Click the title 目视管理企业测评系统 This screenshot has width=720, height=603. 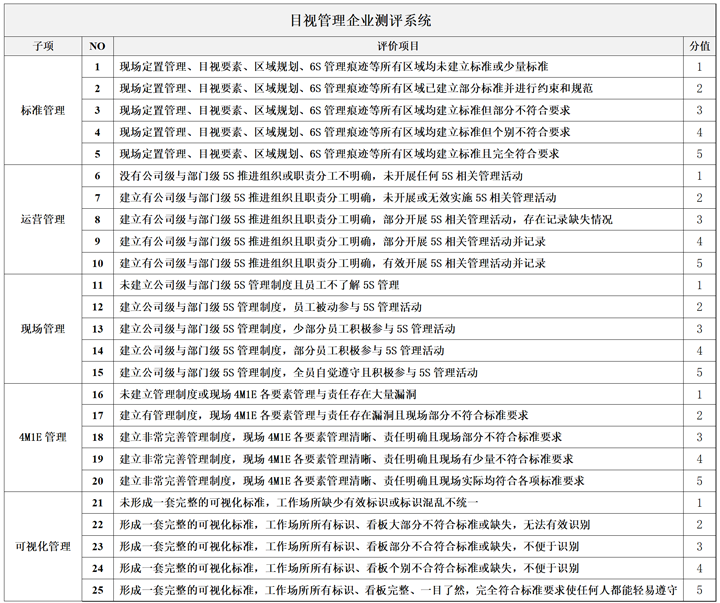(360, 19)
